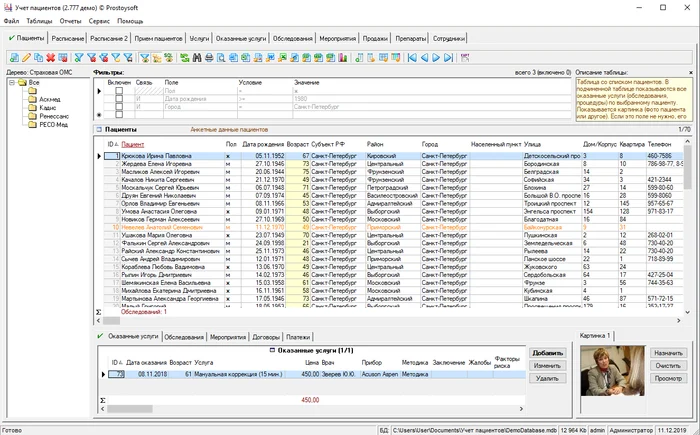Open search with the binoculars icon
This screenshot has width=700, height=435.
coord(197,58)
